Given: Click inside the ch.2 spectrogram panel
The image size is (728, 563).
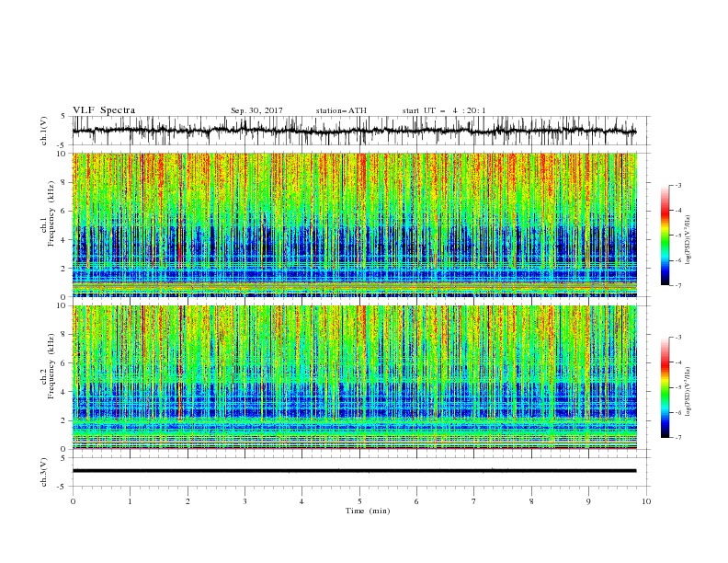Looking at the screenshot, I should (354, 377).
